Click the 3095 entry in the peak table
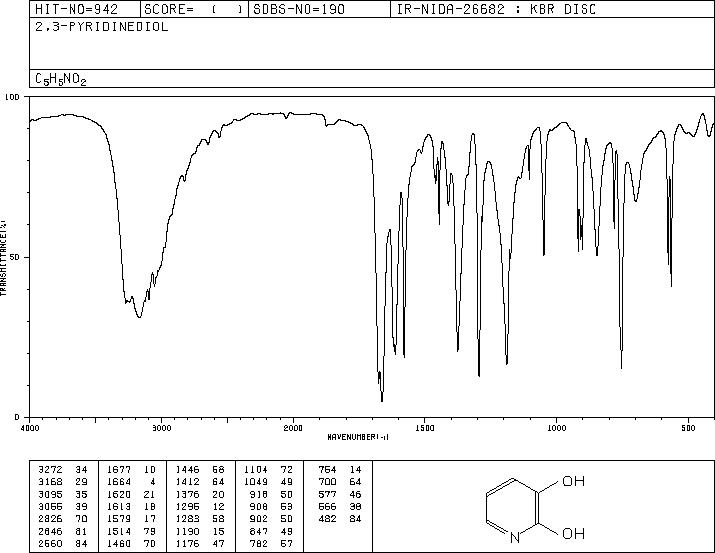 tap(50, 494)
